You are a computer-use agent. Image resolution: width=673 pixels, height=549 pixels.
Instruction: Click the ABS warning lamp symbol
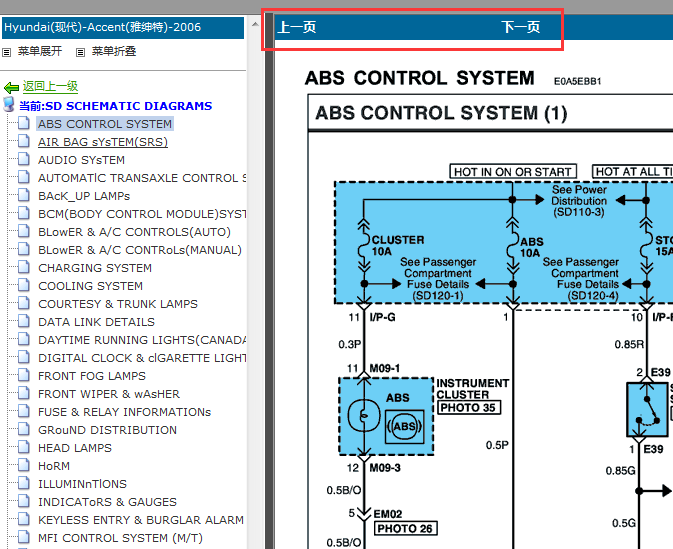click(x=404, y=426)
